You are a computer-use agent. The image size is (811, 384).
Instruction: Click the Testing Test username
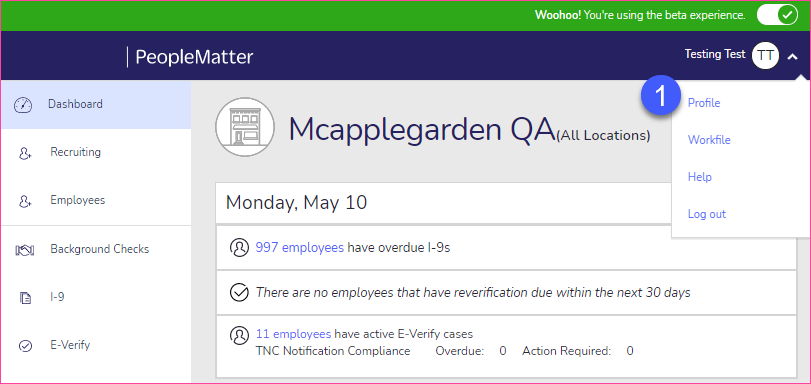715,54
